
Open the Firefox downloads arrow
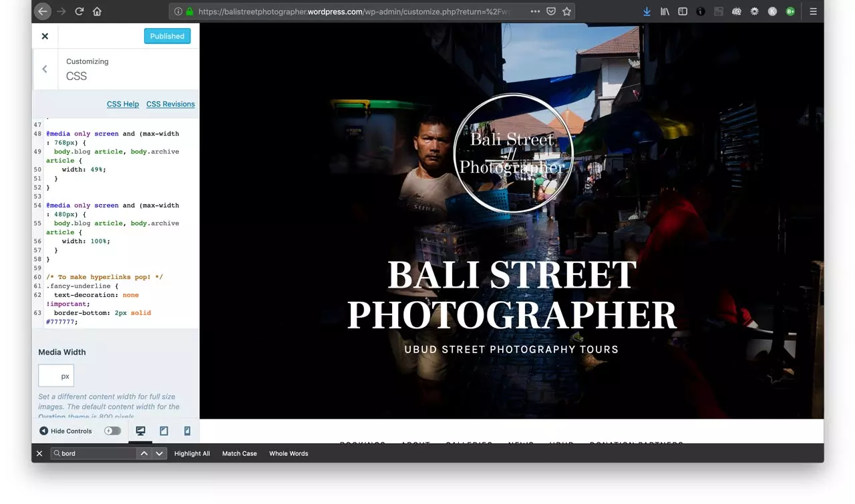tap(647, 11)
